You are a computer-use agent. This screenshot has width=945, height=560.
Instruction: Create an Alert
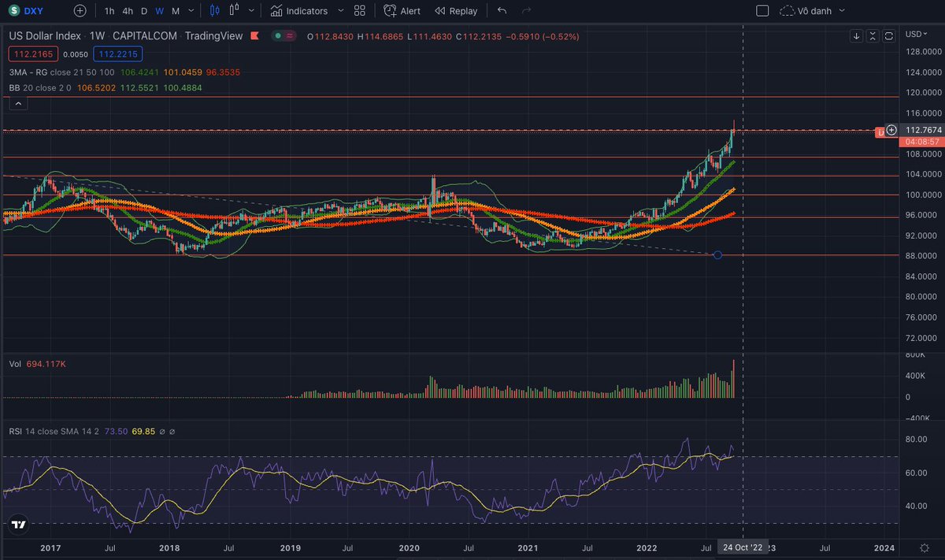[x=402, y=11]
